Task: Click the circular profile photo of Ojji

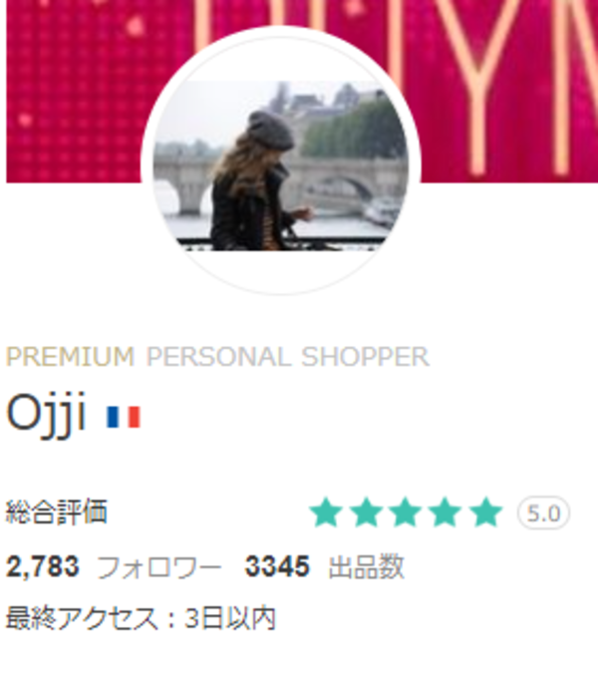Action: pyautogui.click(x=281, y=162)
